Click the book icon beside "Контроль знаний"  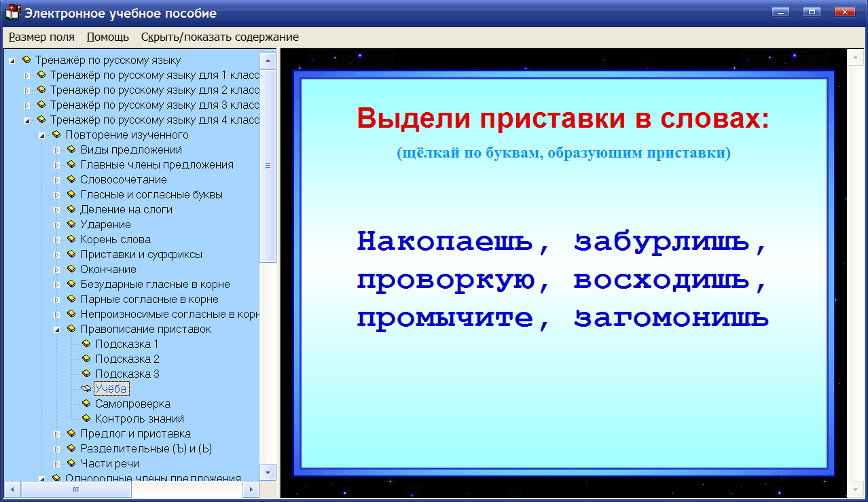(85, 418)
